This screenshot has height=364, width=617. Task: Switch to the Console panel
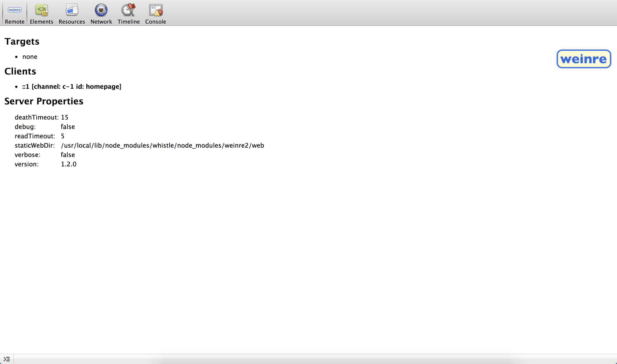tap(156, 13)
